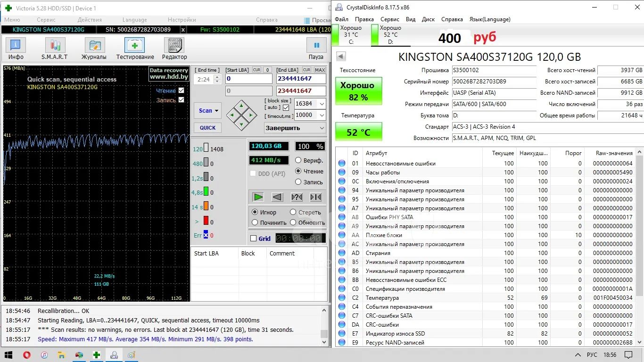Select the Чтение radio button
644x362 pixels.
pyautogui.click(x=298, y=171)
